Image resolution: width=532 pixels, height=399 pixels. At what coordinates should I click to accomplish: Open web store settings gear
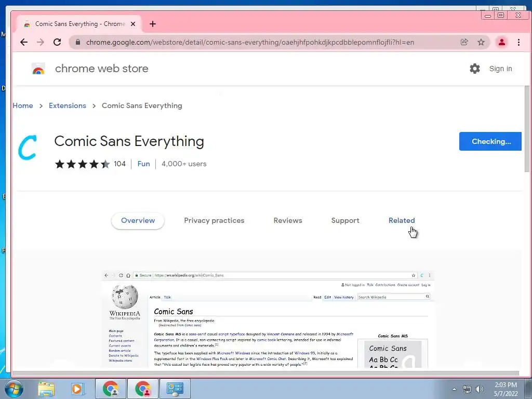click(x=475, y=69)
